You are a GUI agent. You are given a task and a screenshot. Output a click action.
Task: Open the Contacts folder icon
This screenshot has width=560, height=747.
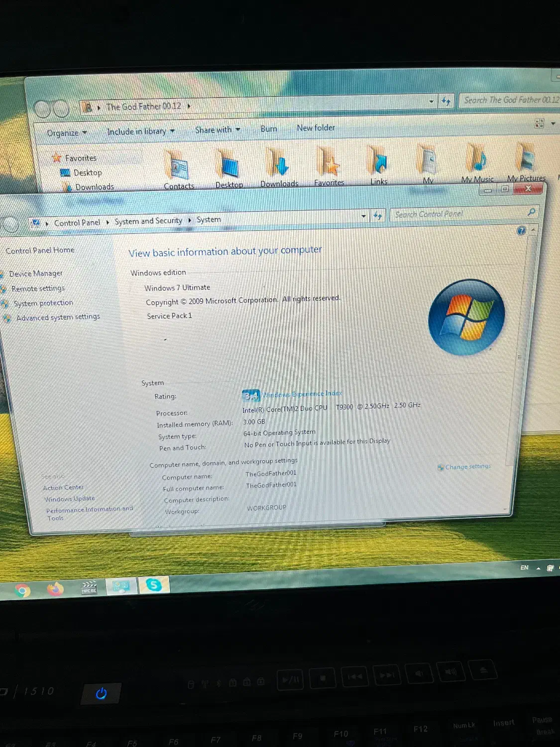179,170
